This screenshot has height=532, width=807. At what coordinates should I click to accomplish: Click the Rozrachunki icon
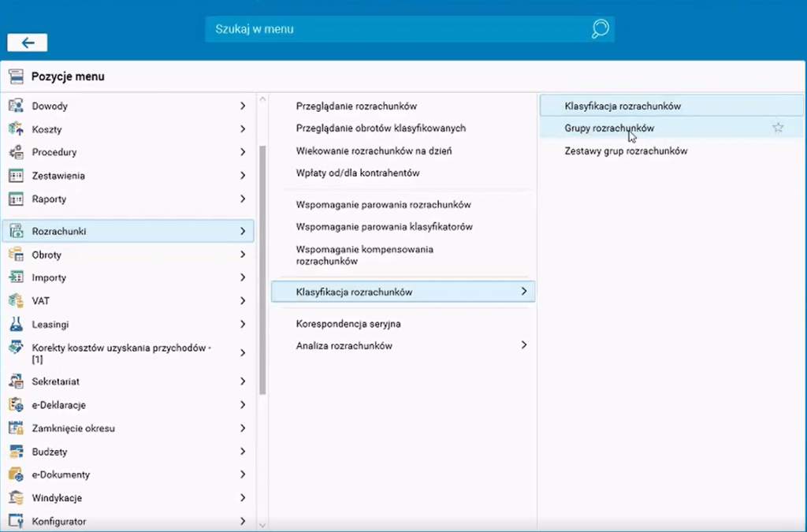16,231
